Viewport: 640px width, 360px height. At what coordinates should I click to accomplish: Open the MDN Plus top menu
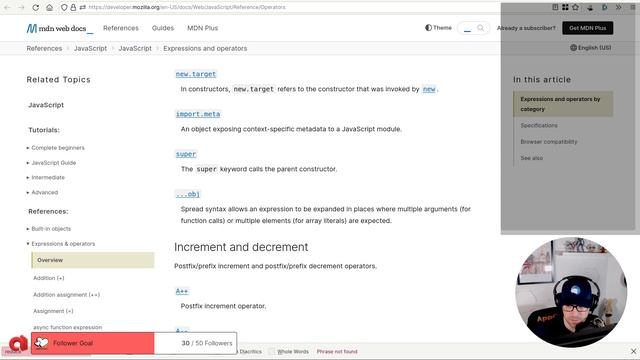pyautogui.click(x=202, y=28)
